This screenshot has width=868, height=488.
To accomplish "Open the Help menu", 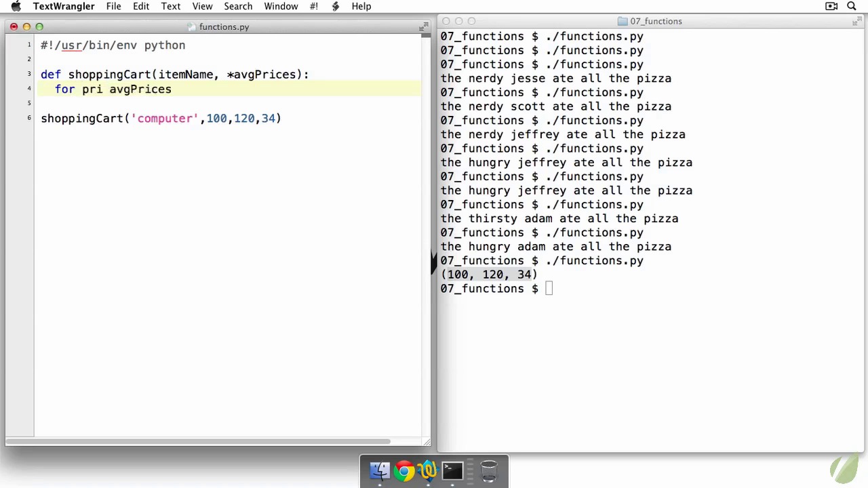I will (x=361, y=6).
